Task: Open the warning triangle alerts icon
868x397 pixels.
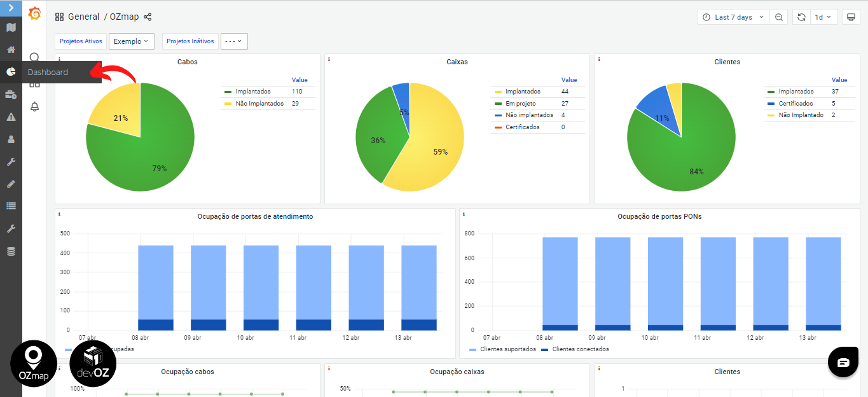Action: point(11,117)
